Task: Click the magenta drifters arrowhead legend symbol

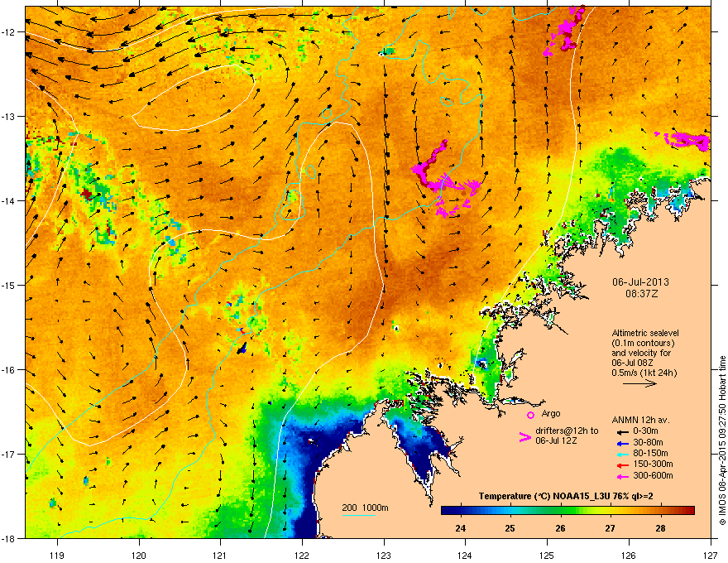Action: [524, 437]
